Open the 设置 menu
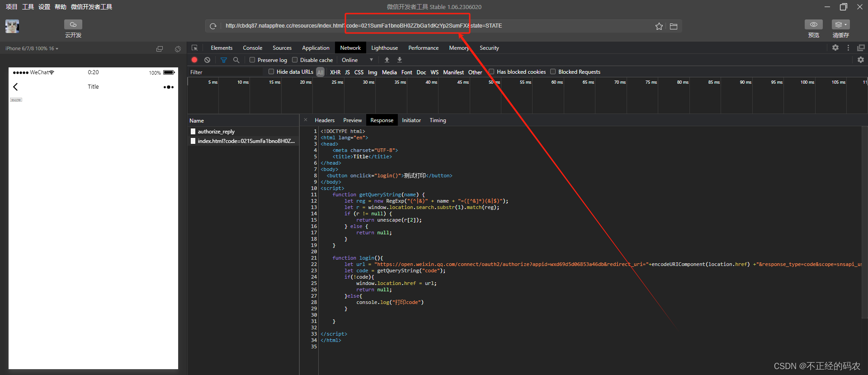This screenshot has width=868, height=375. 44,7
